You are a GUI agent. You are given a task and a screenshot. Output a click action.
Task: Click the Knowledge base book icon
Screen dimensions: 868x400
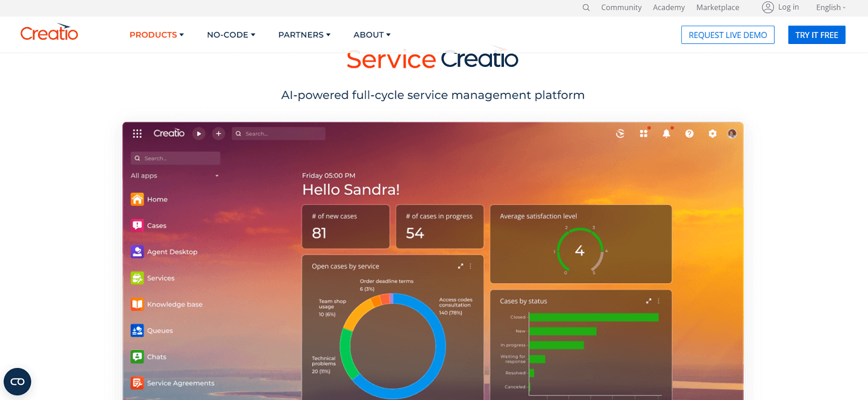pos(137,304)
